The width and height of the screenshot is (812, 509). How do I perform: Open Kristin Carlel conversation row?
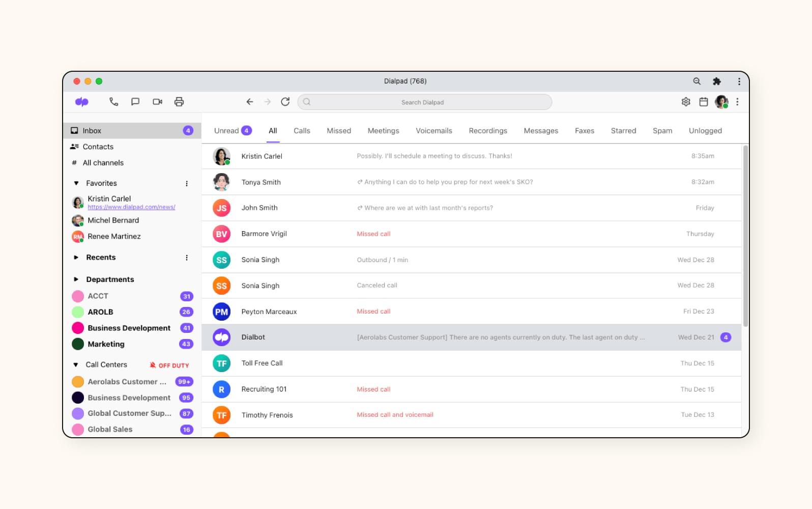pyautogui.click(x=472, y=156)
